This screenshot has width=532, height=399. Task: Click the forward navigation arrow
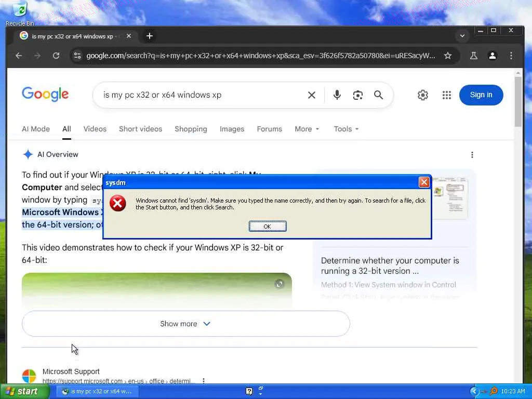[x=37, y=56]
